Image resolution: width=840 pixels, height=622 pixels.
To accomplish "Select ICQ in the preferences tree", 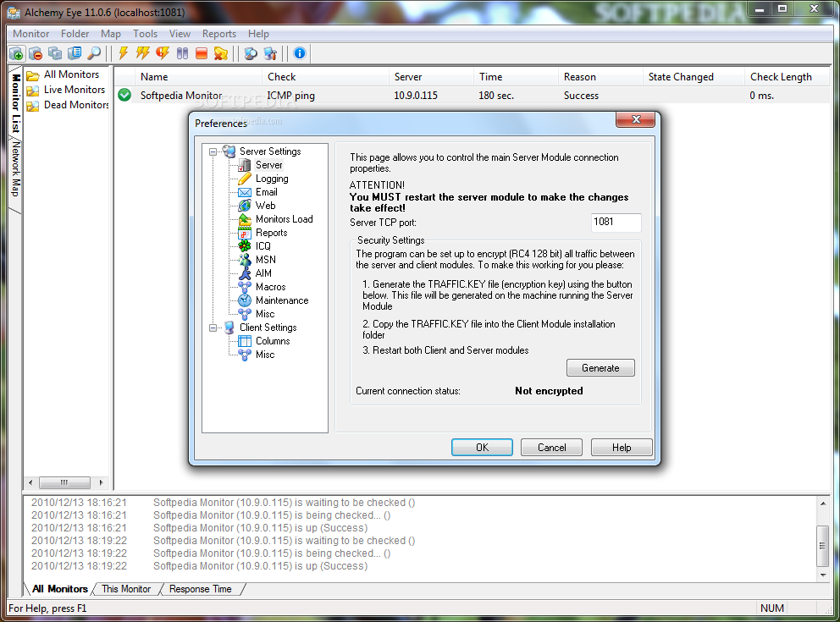I will point(263,246).
